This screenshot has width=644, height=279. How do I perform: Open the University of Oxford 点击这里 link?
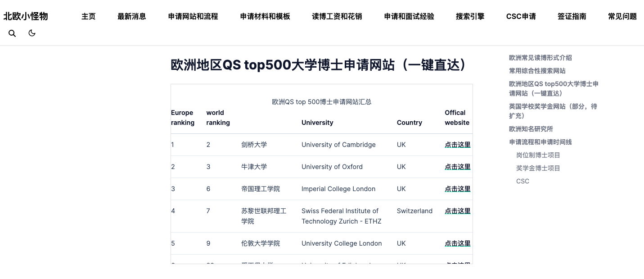[x=458, y=167]
